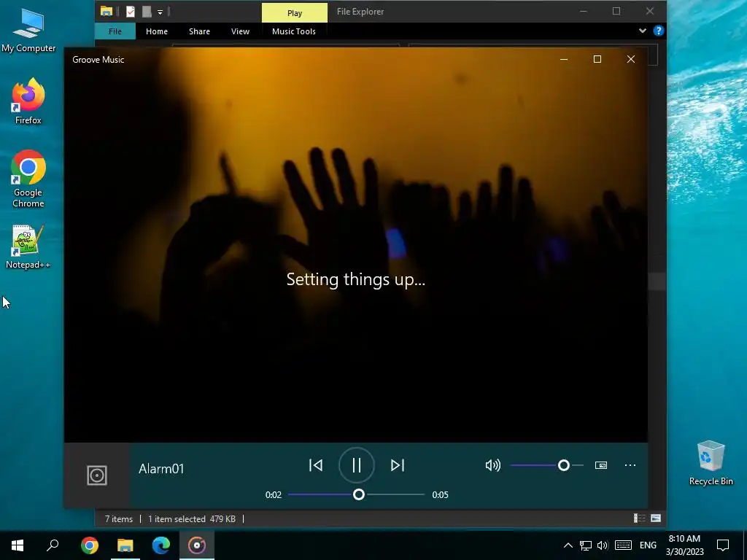This screenshot has width=747, height=560.
Task: Click the volume slider handle in Groove Music
Action: (x=564, y=465)
